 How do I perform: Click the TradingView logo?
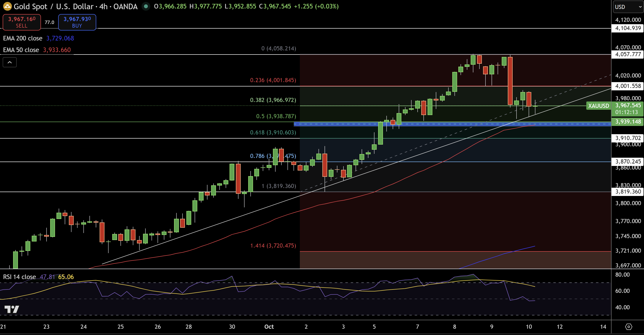pos(12,309)
